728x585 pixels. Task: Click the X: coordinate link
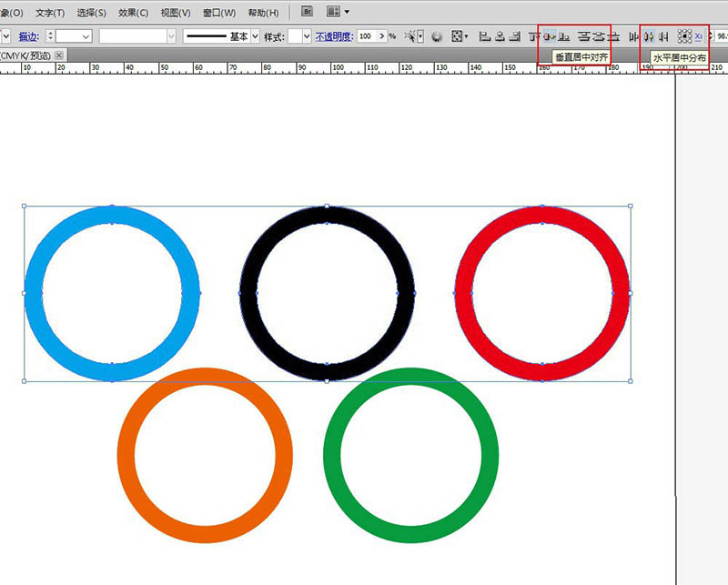click(698, 36)
